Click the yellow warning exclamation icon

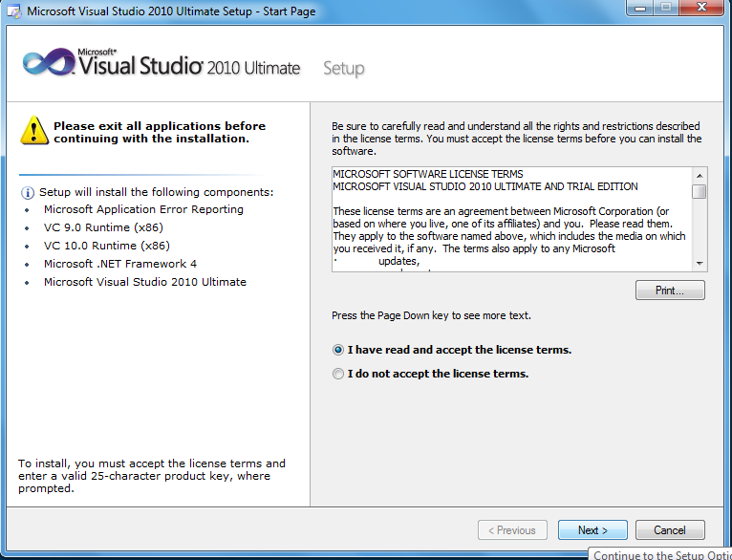(x=34, y=130)
